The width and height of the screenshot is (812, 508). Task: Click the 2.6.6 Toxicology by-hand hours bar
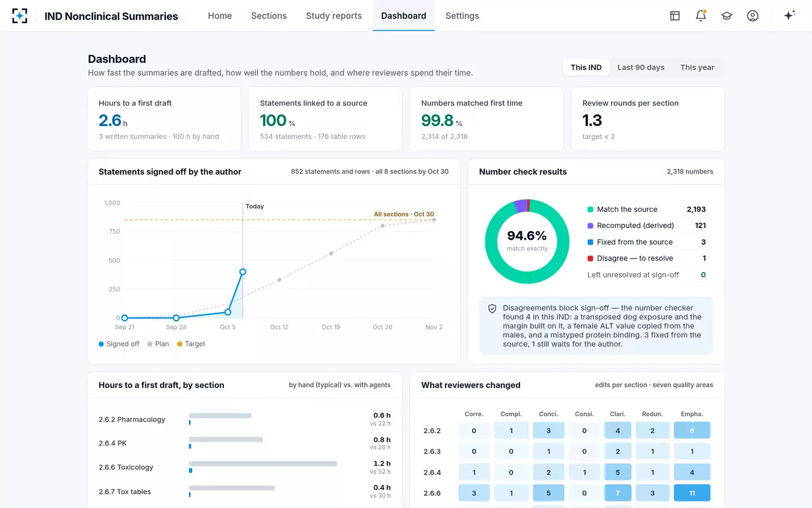click(263, 464)
